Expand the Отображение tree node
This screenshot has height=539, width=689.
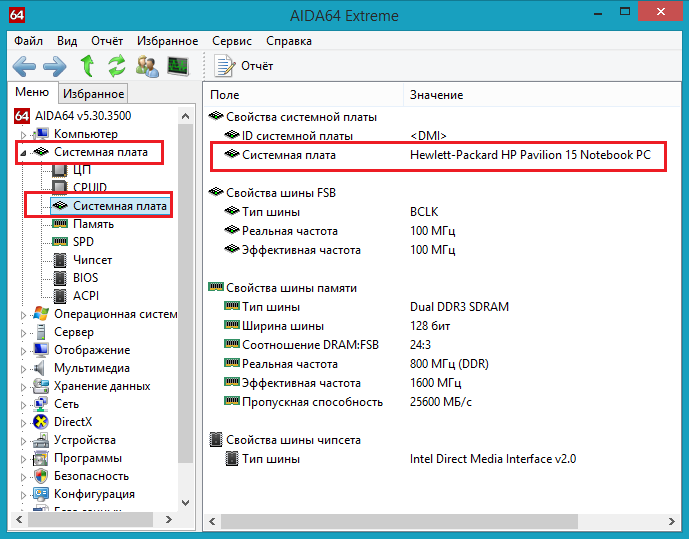point(23,351)
